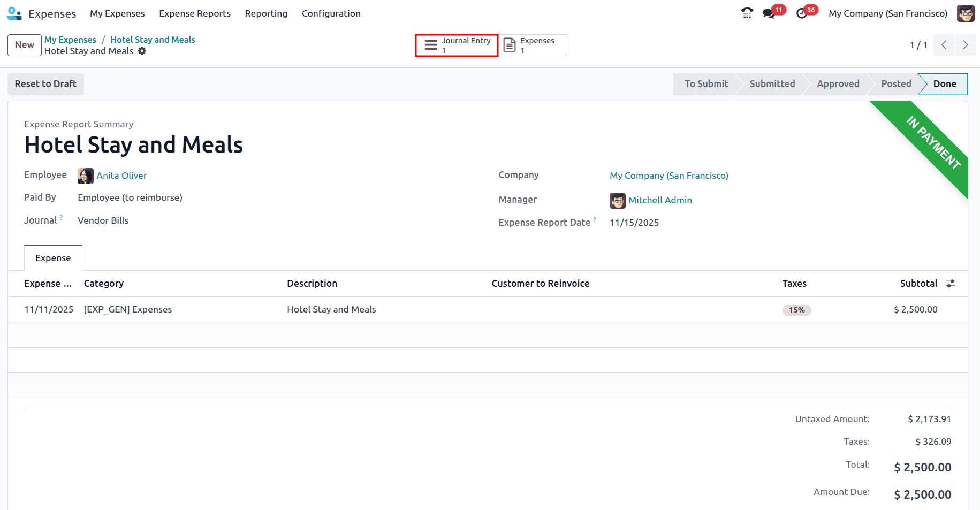
Task: Set the report stage to Posted
Action: coord(895,84)
